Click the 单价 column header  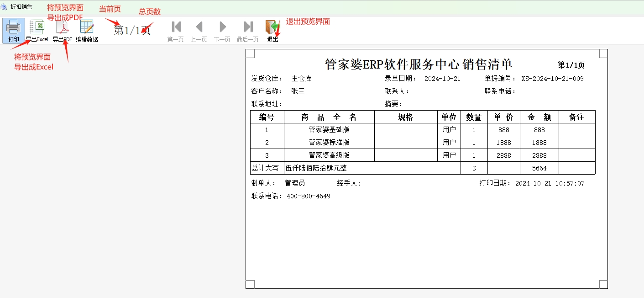pyautogui.click(x=504, y=117)
